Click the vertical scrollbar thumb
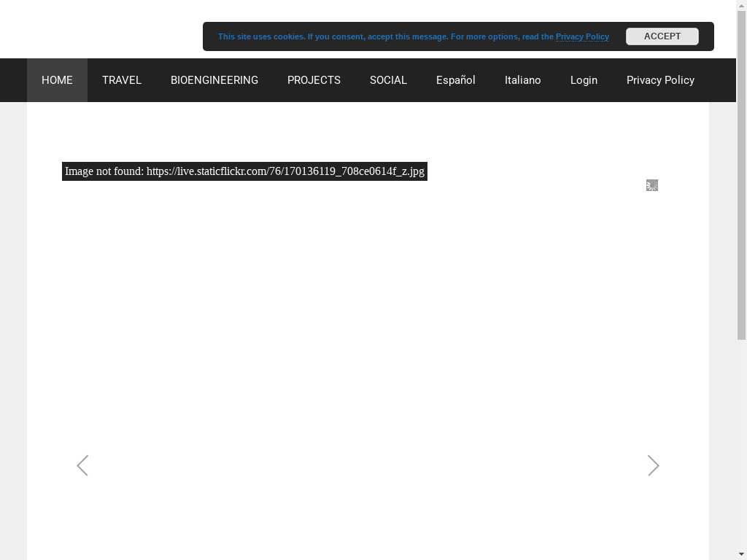 coord(742,175)
